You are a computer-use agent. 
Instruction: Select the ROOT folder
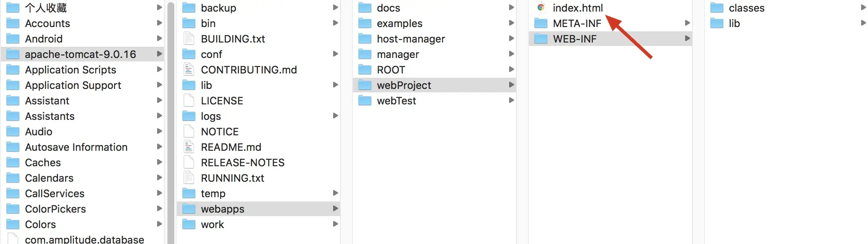(434, 70)
